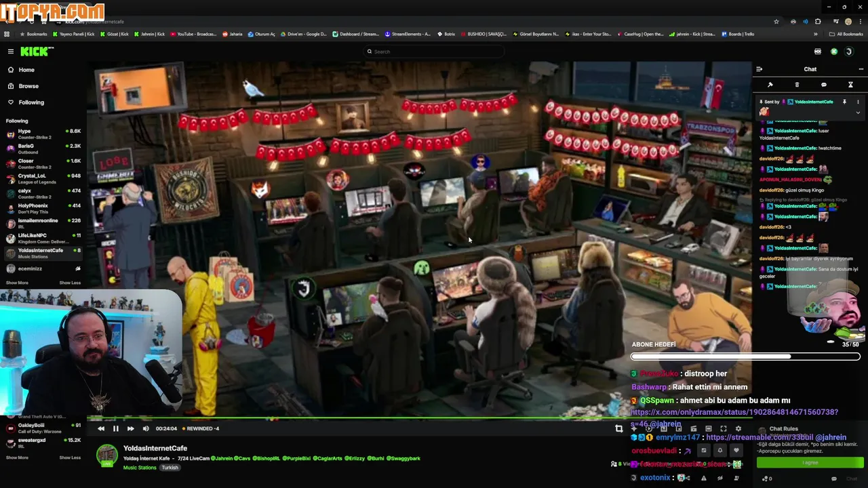Open the YoldasInternetCafe row in Following
This screenshot has width=868, height=488.
43,253
